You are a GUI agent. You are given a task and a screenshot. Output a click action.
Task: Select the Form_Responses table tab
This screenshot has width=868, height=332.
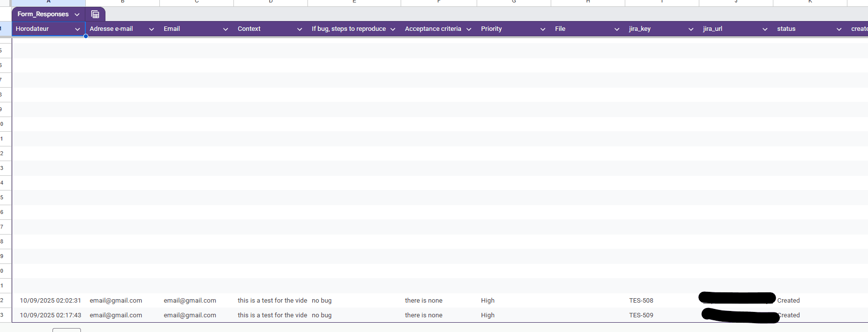click(x=43, y=14)
